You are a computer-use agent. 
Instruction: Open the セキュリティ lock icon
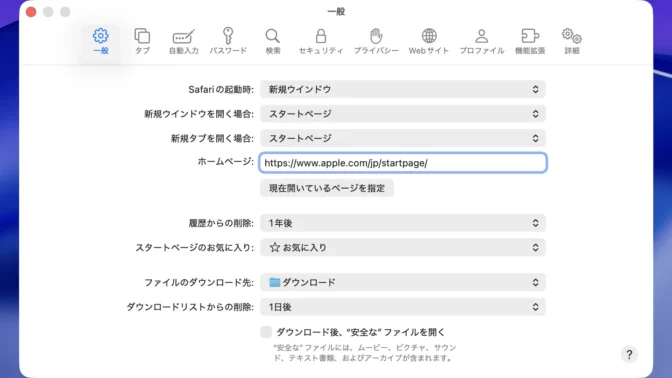[x=321, y=41]
